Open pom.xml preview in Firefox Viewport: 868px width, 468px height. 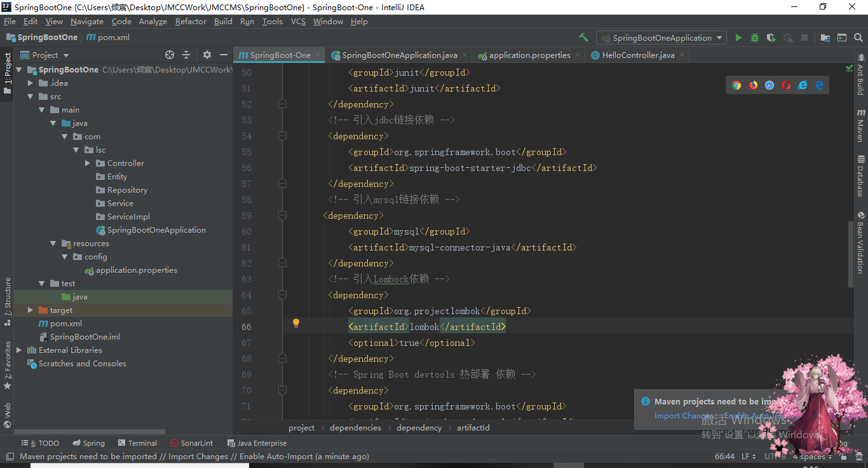click(753, 85)
